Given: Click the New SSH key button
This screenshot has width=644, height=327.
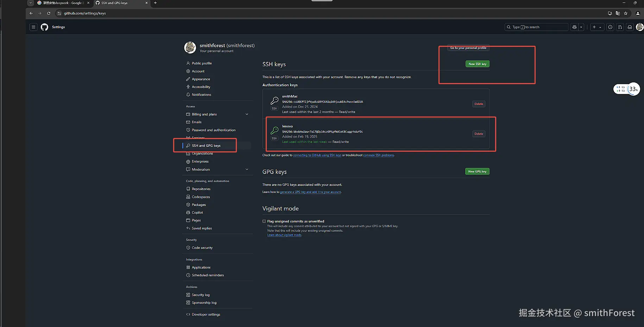Looking at the screenshot, I should (x=477, y=64).
